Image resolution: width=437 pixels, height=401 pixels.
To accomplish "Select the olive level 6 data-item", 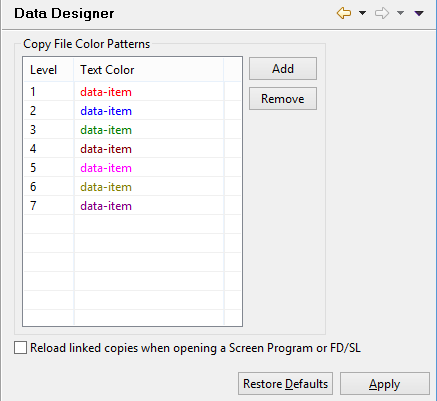I will [106, 187].
